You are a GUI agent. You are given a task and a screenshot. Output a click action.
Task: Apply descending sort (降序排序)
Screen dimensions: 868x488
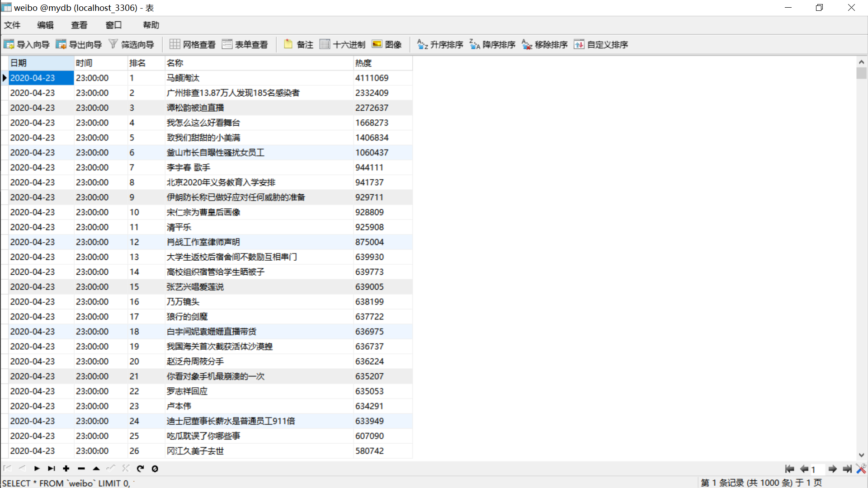tap(493, 44)
